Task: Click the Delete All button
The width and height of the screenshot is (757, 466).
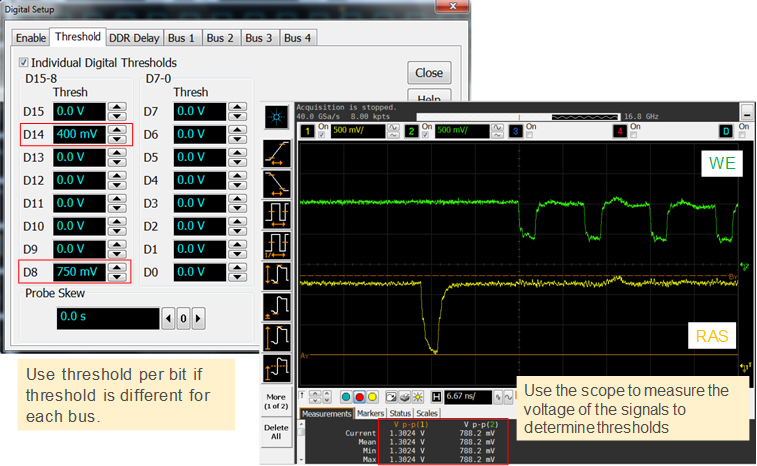Action: (x=276, y=433)
